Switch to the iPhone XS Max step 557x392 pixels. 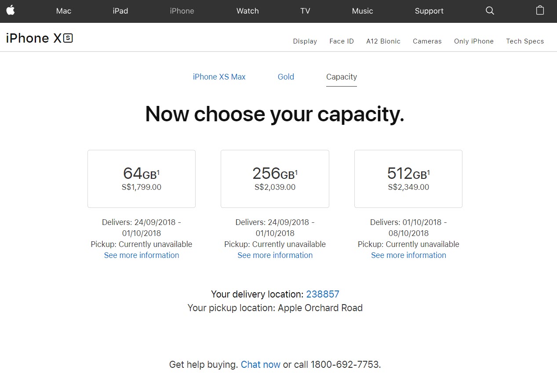point(219,77)
